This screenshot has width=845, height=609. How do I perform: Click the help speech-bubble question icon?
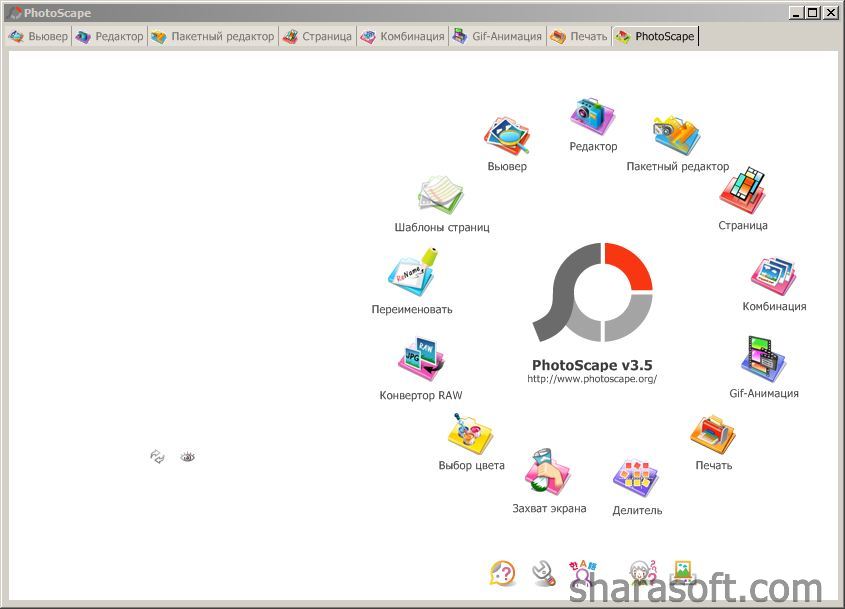point(503,573)
